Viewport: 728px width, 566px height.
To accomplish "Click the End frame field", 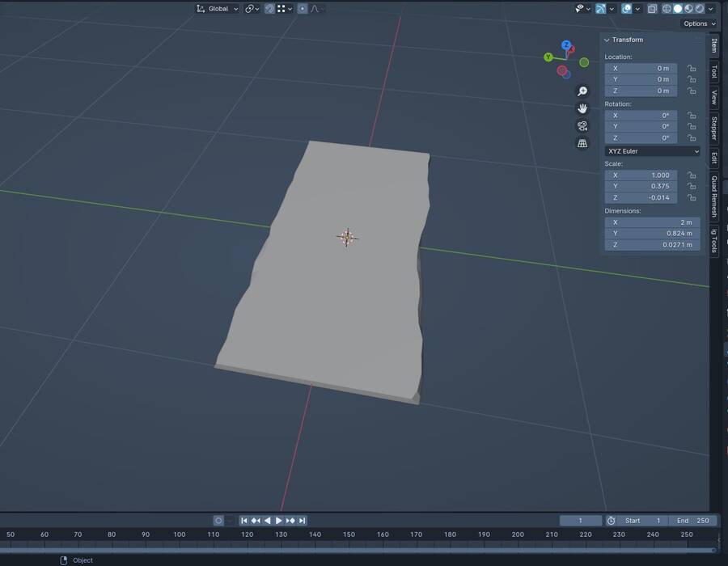I will tap(692, 521).
